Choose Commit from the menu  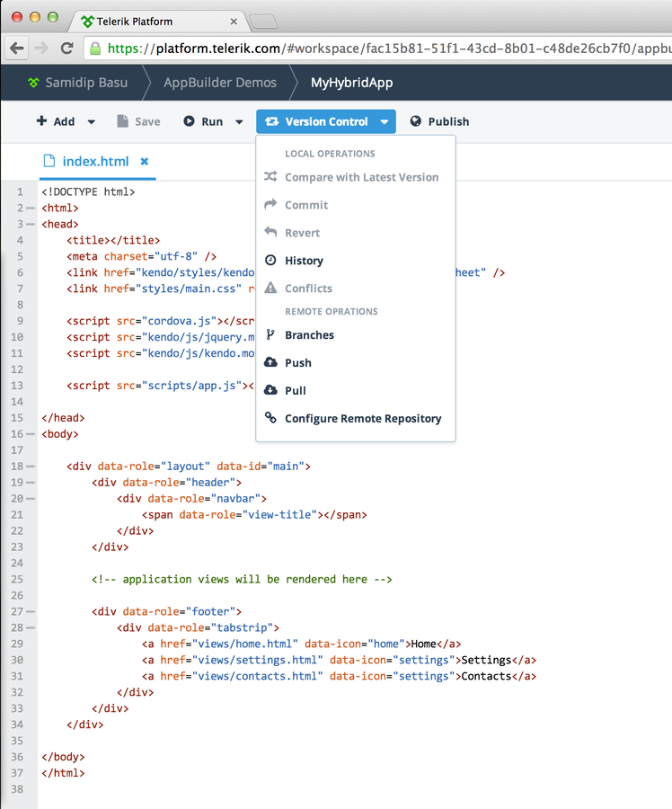(356, 205)
